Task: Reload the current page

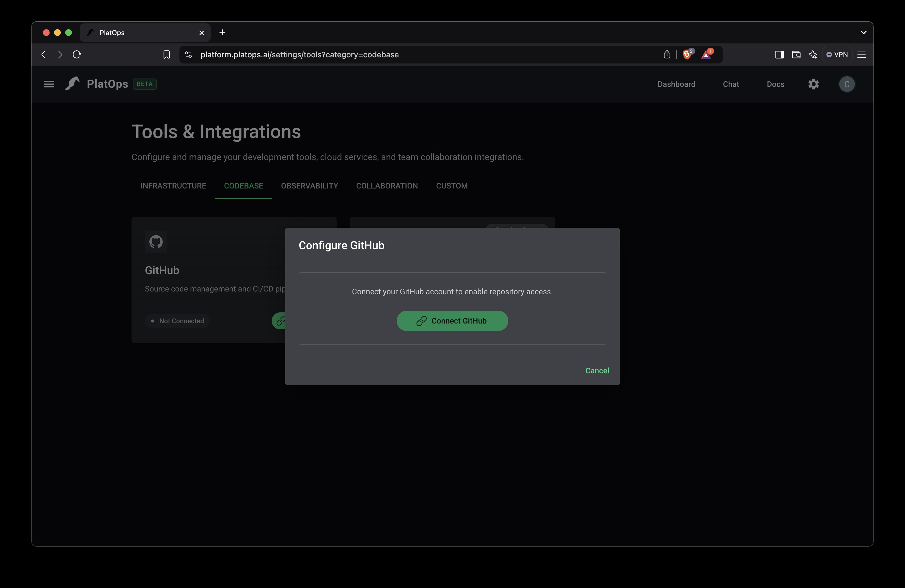Action: pyautogui.click(x=77, y=55)
